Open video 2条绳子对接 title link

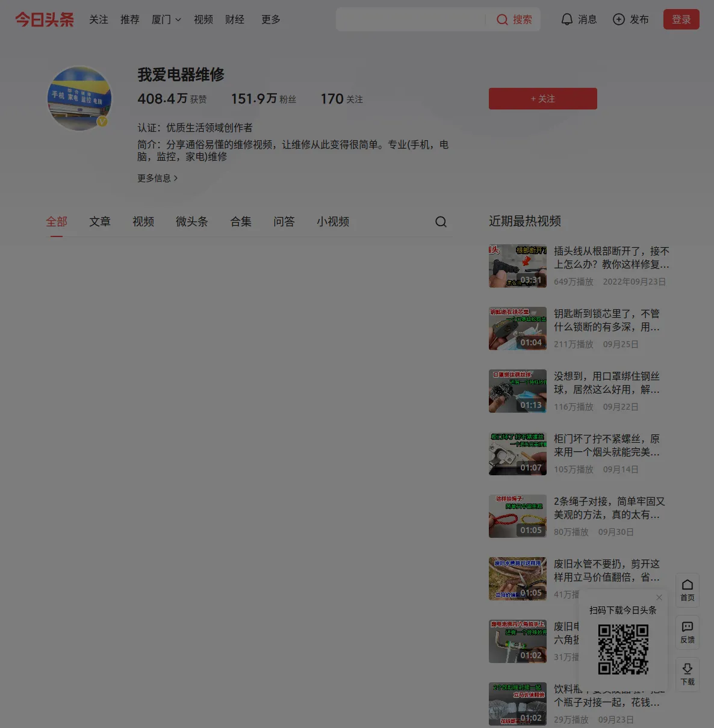(x=609, y=508)
